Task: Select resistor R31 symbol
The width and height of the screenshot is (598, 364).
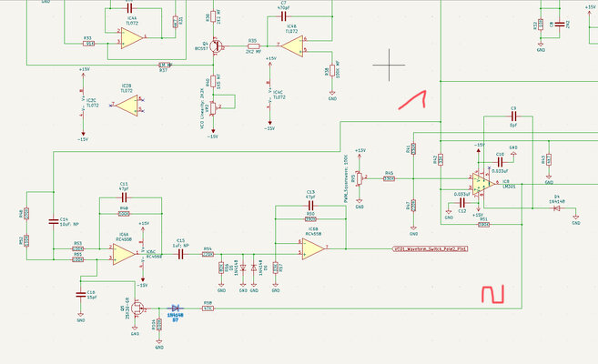Action: pyautogui.click(x=175, y=22)
